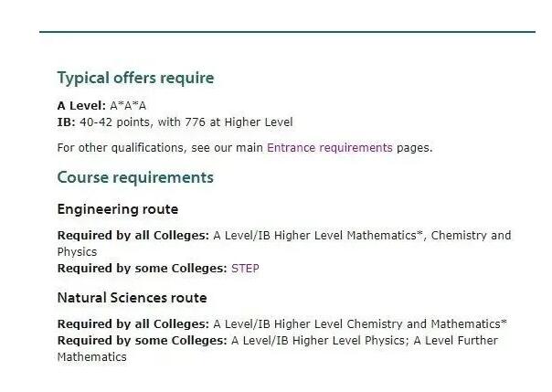Click the A*A*A grade text

[x=128, y=106]
